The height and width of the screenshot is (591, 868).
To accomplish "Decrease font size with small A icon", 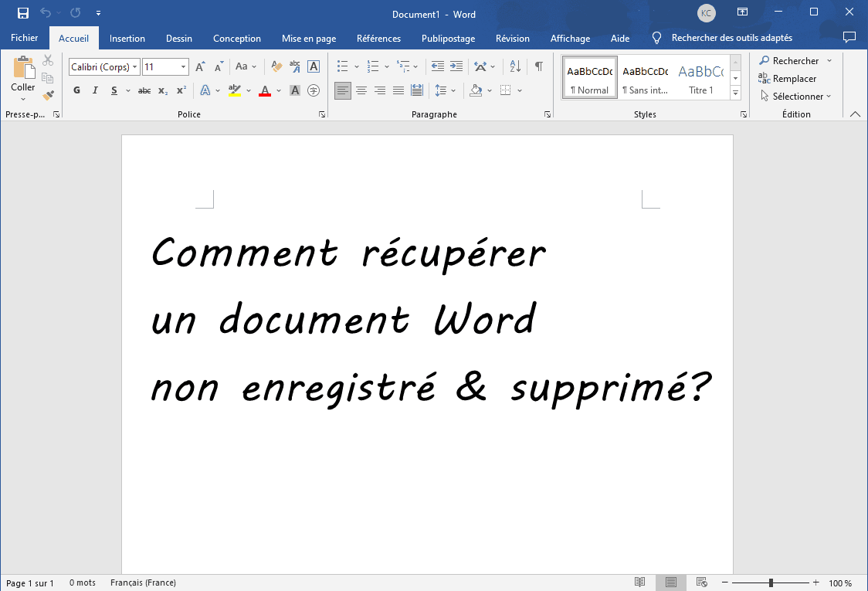I will click(x=219, y=66).
